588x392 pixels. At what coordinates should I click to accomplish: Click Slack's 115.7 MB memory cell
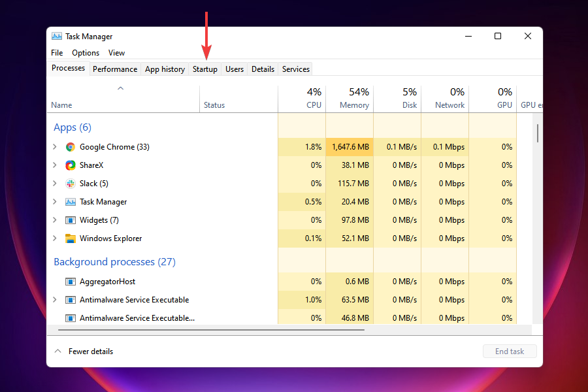[x=350, y=184]
